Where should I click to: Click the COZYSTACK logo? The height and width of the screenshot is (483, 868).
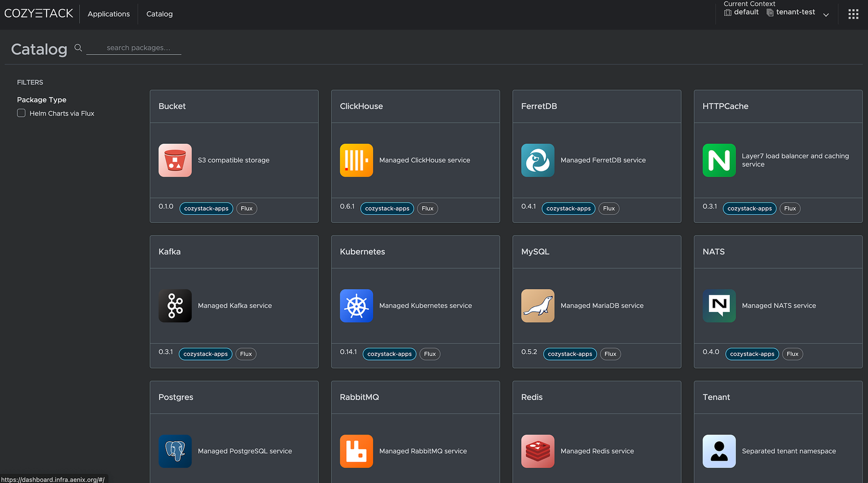click(39, 14)
